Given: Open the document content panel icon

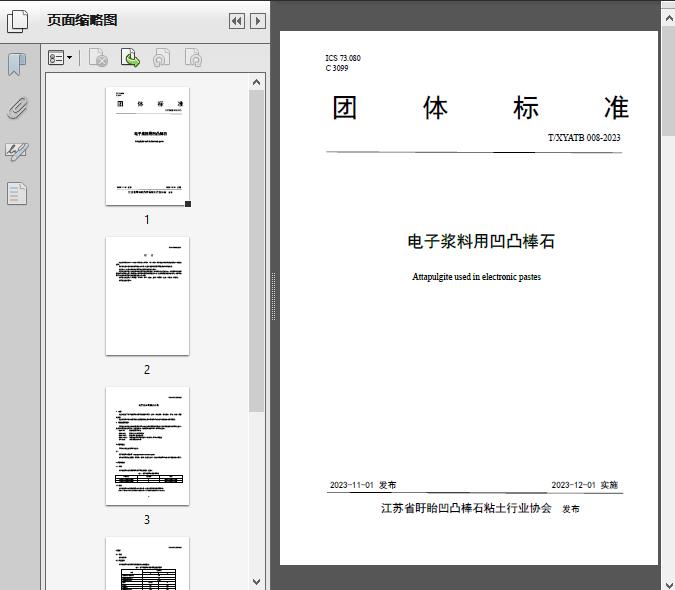Looking at the screenshot, I should [17, 193].
